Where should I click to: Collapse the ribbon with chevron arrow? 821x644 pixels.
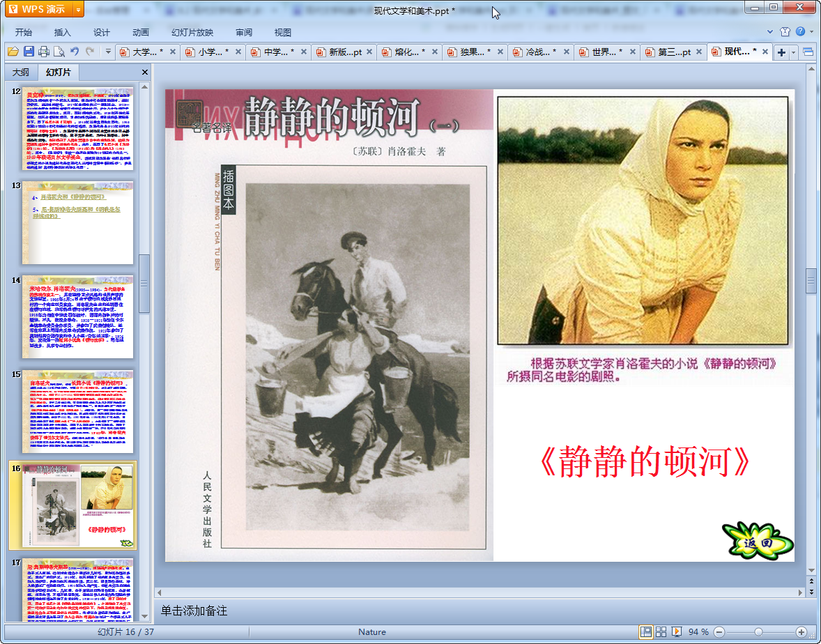(769, 31)
